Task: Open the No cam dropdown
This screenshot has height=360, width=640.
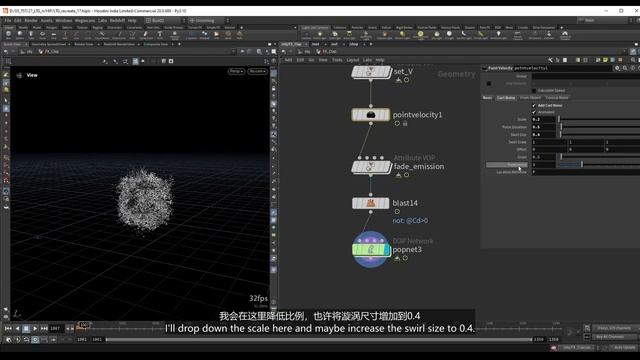Action: (257, 71)
